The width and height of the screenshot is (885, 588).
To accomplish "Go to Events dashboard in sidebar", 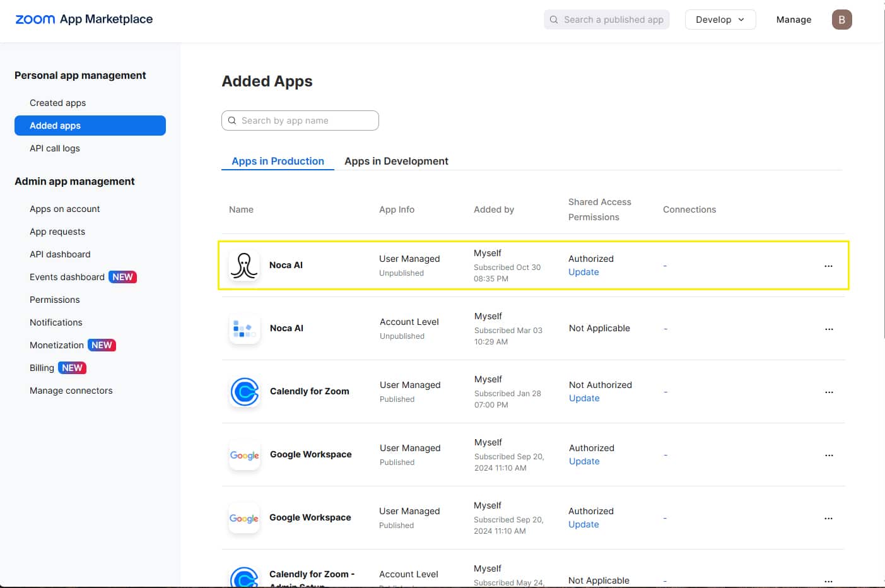I will tap(67, 277).
